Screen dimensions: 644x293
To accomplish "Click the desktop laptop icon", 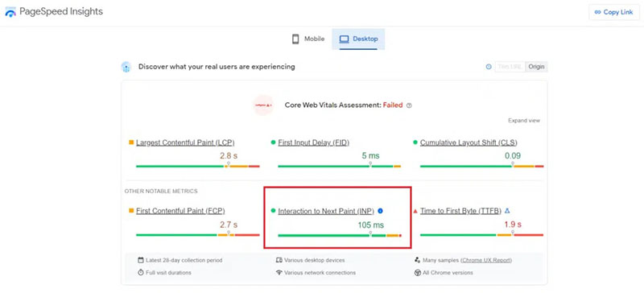I will click(x=345, y=39).
